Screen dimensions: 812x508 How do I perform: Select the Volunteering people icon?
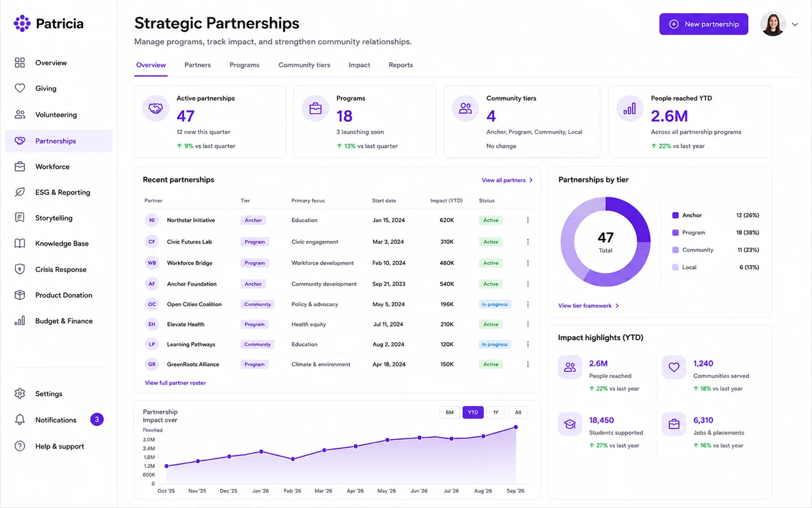[20, 115]
